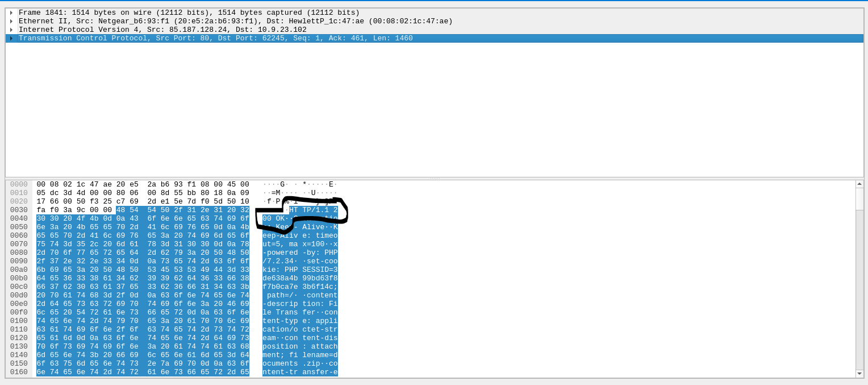Viewport: 868px width, 385px height.
Task: Click hex bytes '63 61 74 69 6f 6e 2f 6f'
Action: [87, 329]
